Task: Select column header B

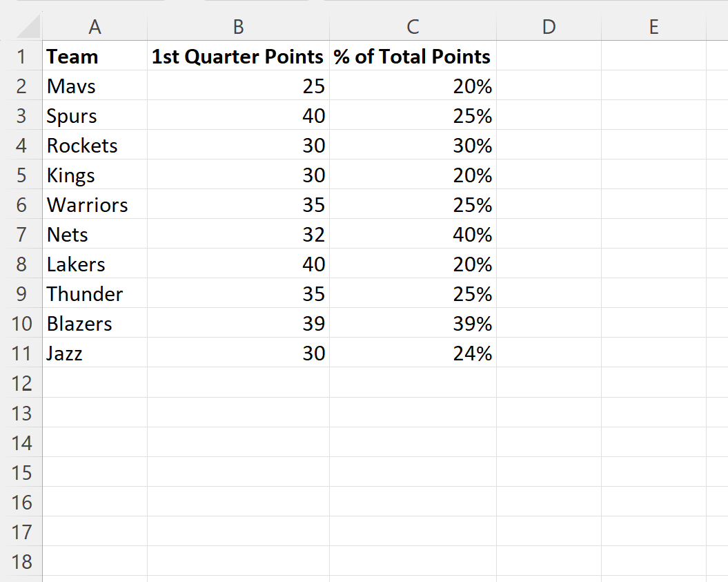Action: pos(238,27)
